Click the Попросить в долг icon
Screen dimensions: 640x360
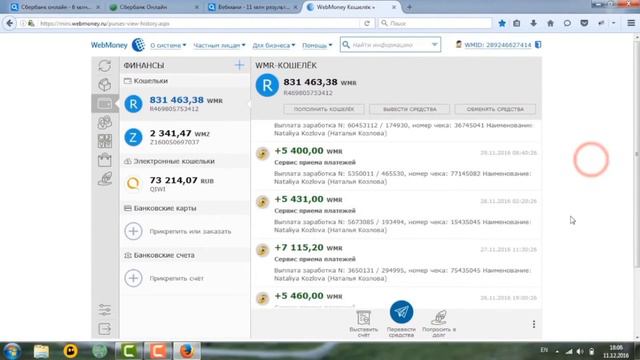[x=439, y=324]
